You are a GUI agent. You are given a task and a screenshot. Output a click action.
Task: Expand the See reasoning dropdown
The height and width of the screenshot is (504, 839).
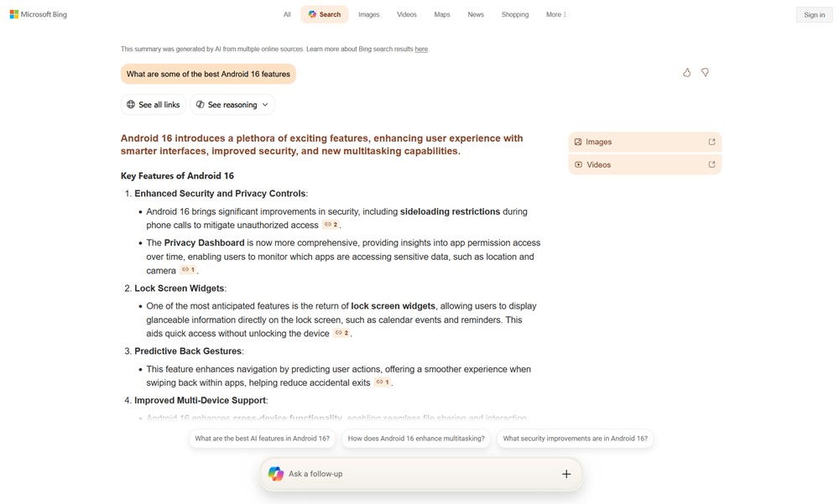pos(264,104)
